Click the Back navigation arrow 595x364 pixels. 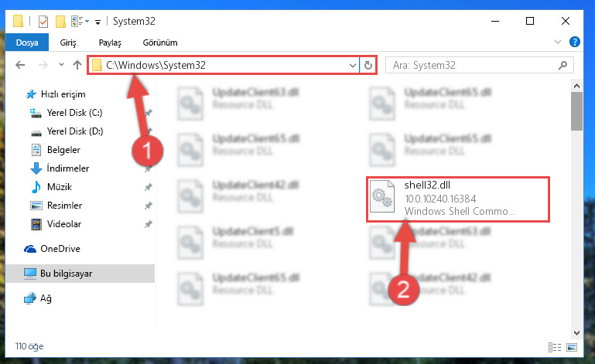point(20,65)
